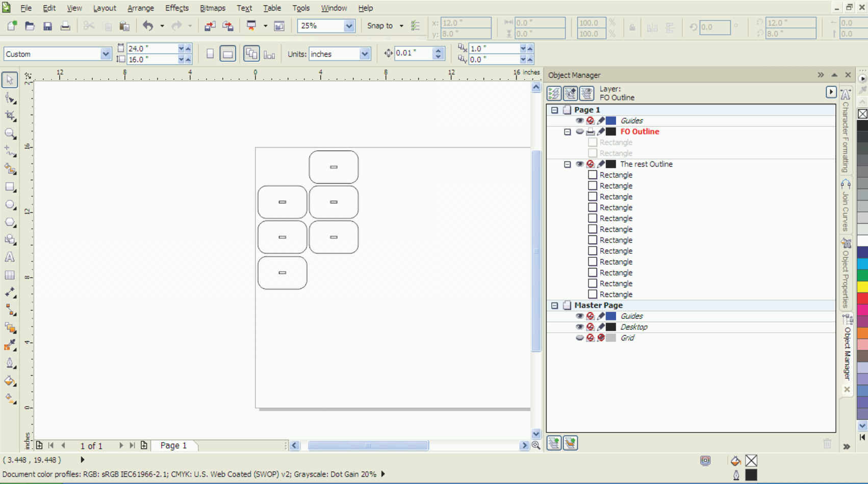Select the Ellipse tool
The image size is (868, 484).
click(10, 205)
